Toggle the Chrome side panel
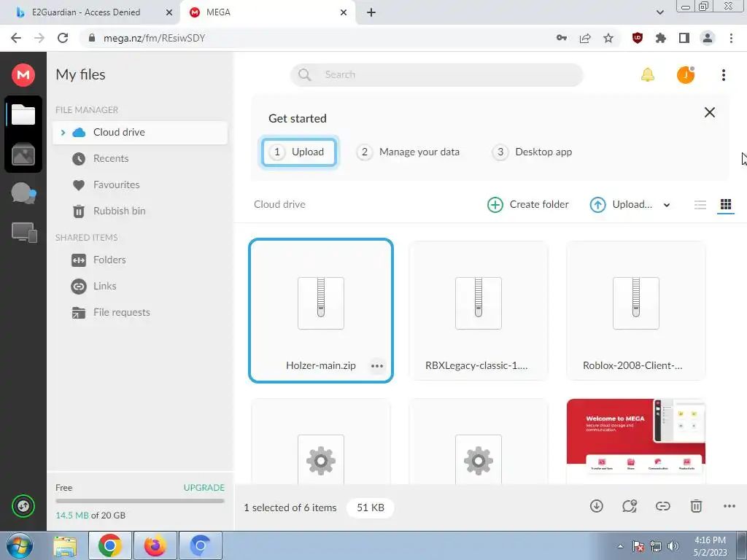Viewport: 747px width, 560px height. (x=684, y=38)
